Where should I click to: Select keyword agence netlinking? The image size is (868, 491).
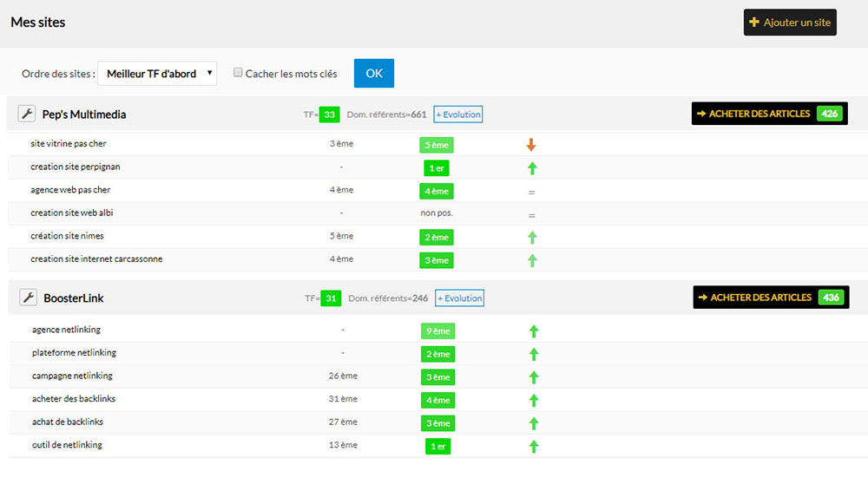tap(67, 330)
